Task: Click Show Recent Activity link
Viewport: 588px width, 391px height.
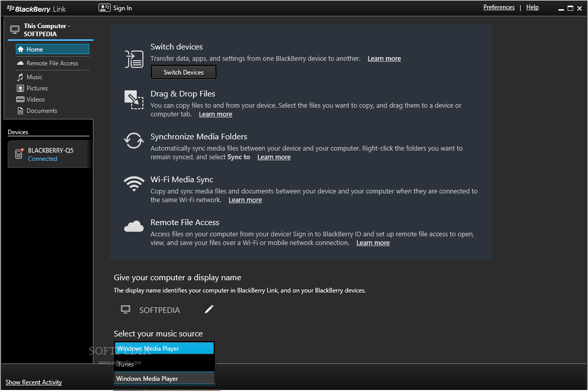Action: coord(34,382)
